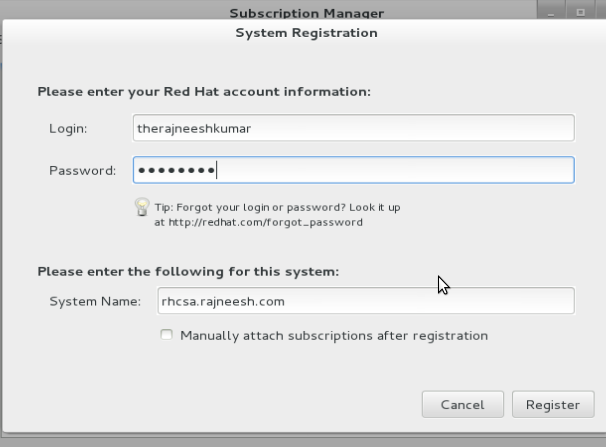Click the Red Hat account information heading
606x447 pixels.
tap(204, 92)
